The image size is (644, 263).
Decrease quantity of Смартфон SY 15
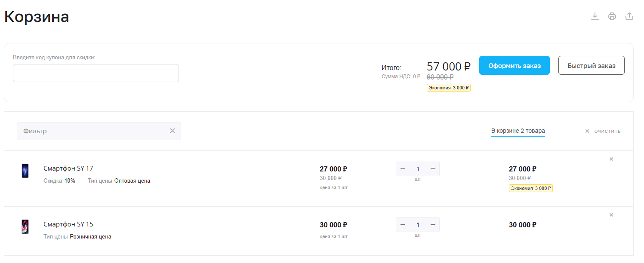[x=403, y=225]
